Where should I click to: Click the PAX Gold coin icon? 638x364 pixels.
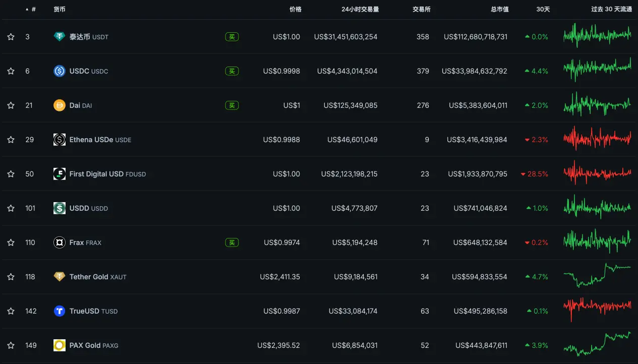60,345
